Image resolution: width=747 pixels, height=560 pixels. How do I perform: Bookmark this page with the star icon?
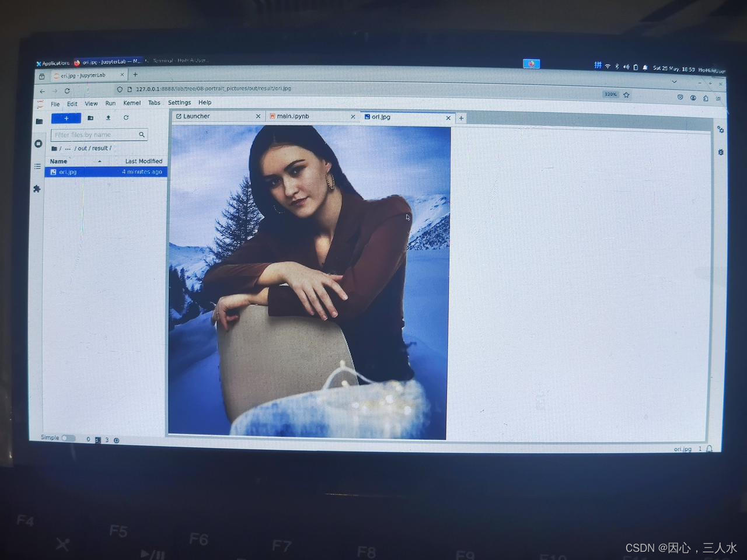626,94
